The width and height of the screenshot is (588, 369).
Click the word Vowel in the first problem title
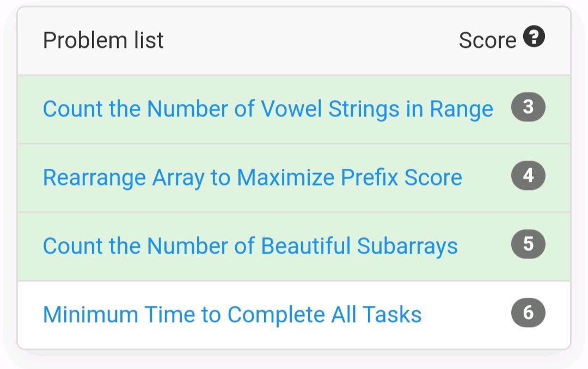(x=291, y=109)
